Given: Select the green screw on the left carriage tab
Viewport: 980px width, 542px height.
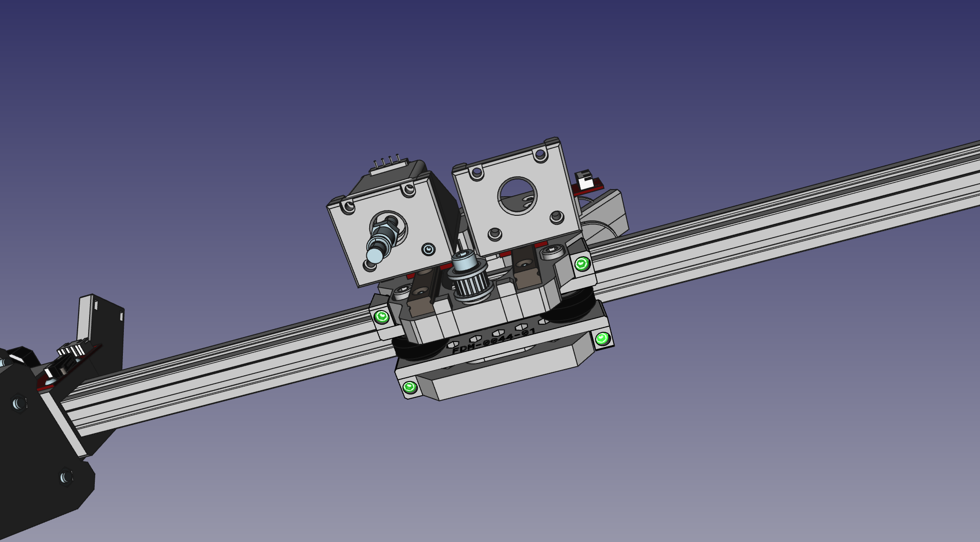Looking at the screenshot, I should (381, 317).
